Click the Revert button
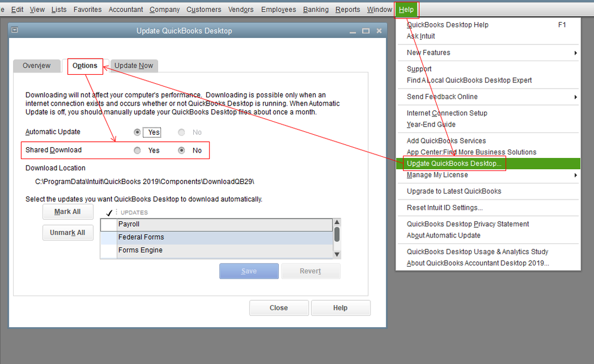The image size is (594, 364). tap(310, 271)
